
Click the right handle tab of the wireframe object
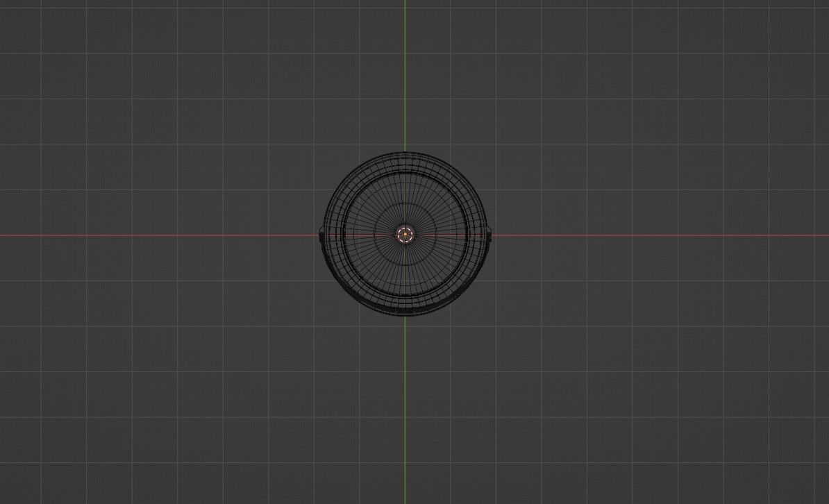(x=489, y=235)
